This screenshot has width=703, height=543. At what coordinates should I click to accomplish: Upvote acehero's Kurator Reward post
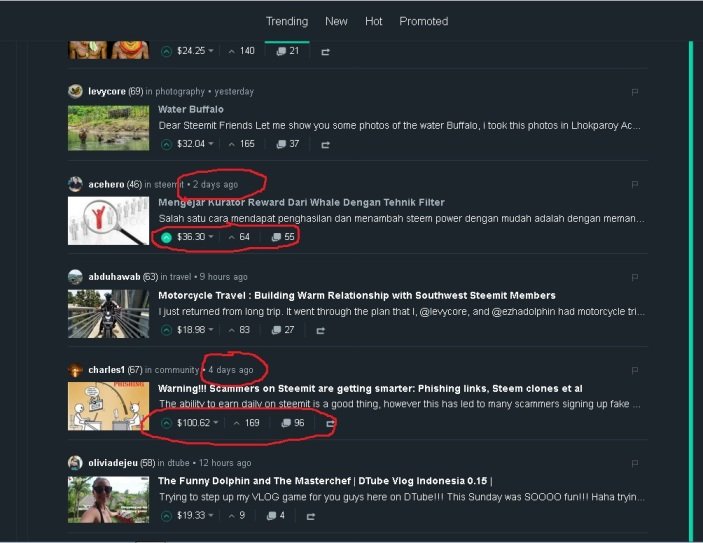click(166, 237)
